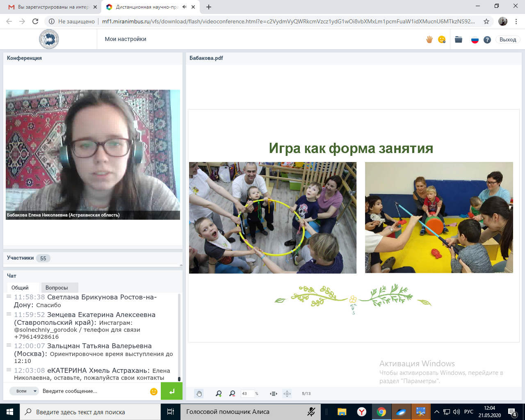Click the chat message input field

click(94, 391)
